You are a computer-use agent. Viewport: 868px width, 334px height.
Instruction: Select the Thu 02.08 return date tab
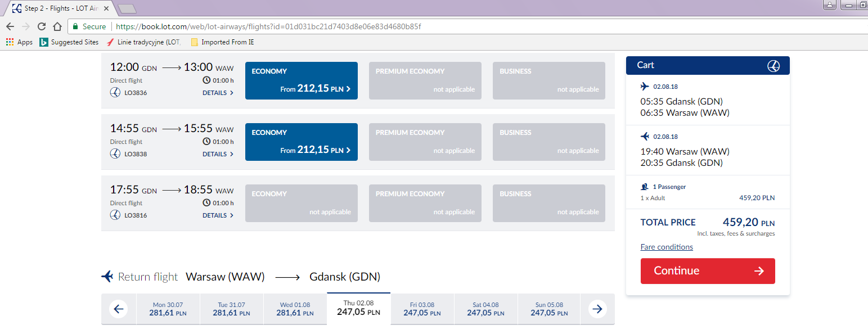(x=358, y=308)
